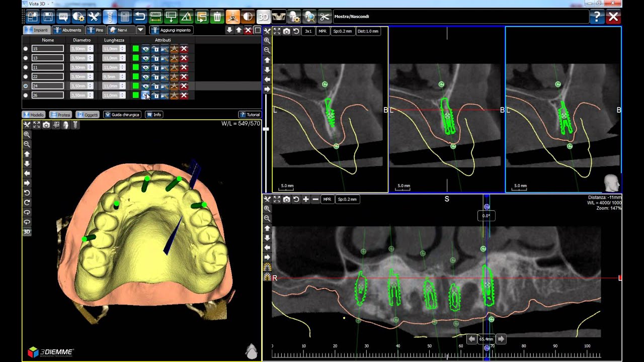Open the Guida chirurgica button
644x362 pixels.
pyautogui.click(x=122, y=115)
